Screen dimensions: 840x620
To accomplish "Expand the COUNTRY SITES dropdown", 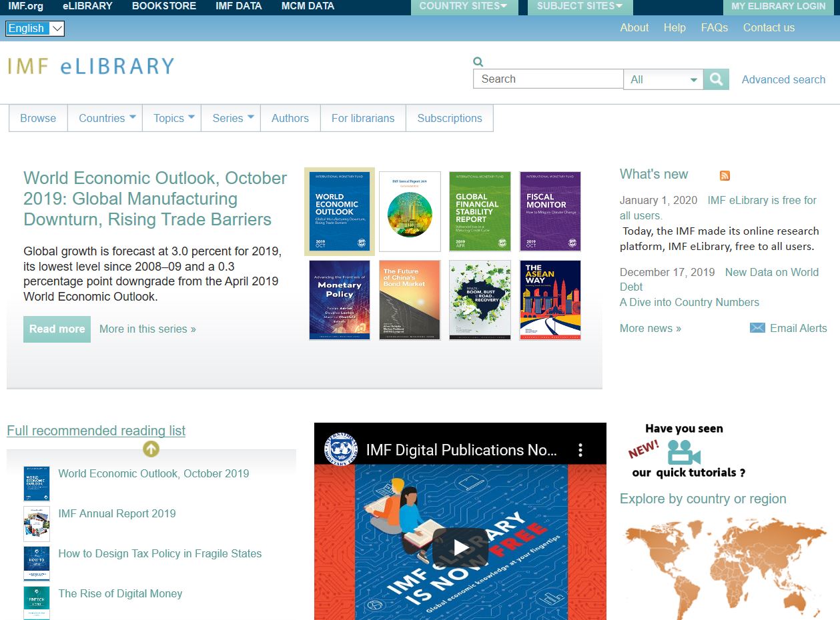I will coord(463,7).
